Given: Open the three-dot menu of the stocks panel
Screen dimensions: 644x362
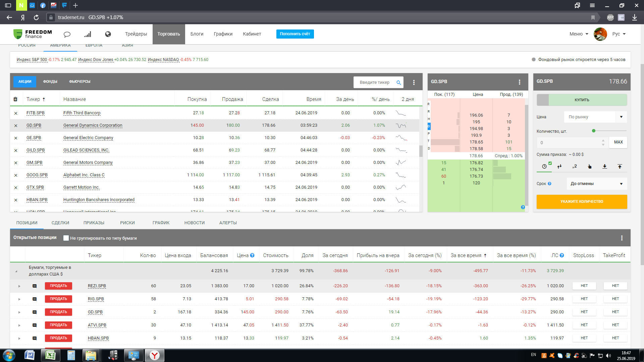Looking at the screenshot, I should pyautogui.click(x=414, y=82).
